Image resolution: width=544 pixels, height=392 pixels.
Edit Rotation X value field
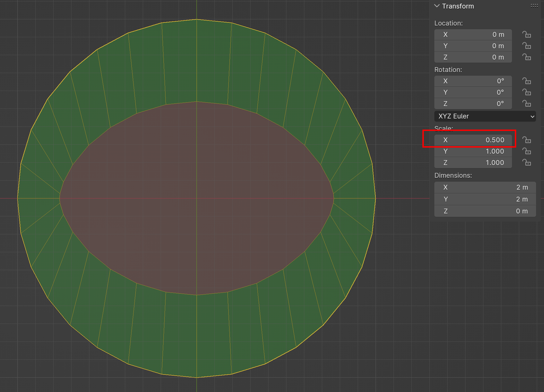coord(473,81)
